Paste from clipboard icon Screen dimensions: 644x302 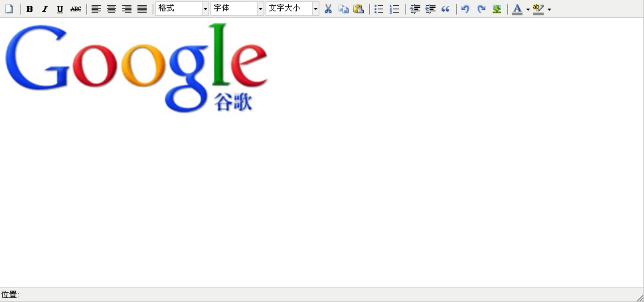click(359, 9)
